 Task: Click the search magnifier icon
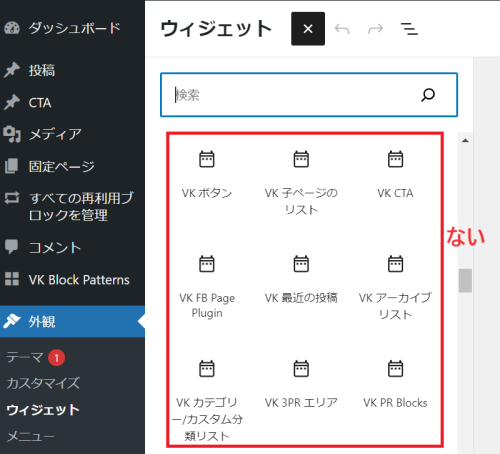tap(428, 95)
